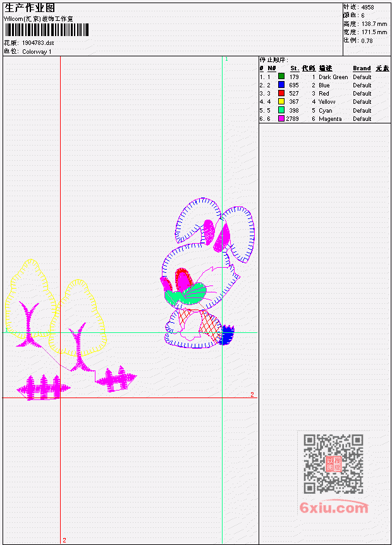This screenshot has width=392, height=545.
Task: Click the Red description text
Action: click(x=324, y=94)
